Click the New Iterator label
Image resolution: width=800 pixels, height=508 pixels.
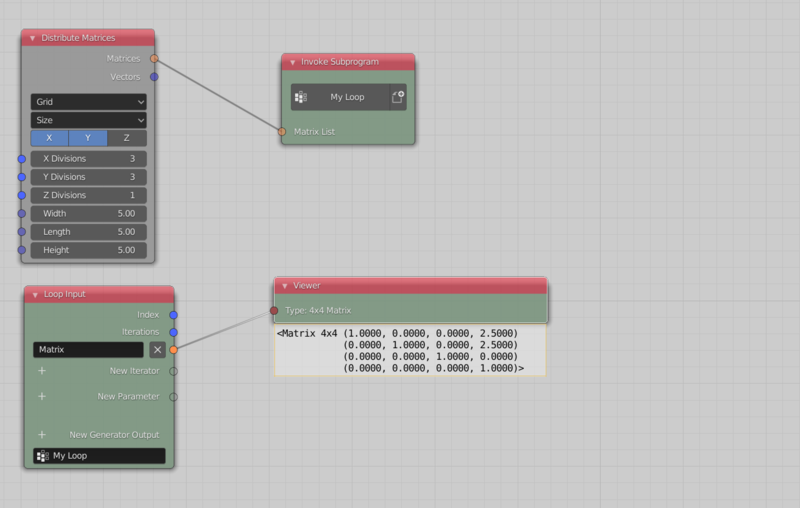click(x=134, y=371)
